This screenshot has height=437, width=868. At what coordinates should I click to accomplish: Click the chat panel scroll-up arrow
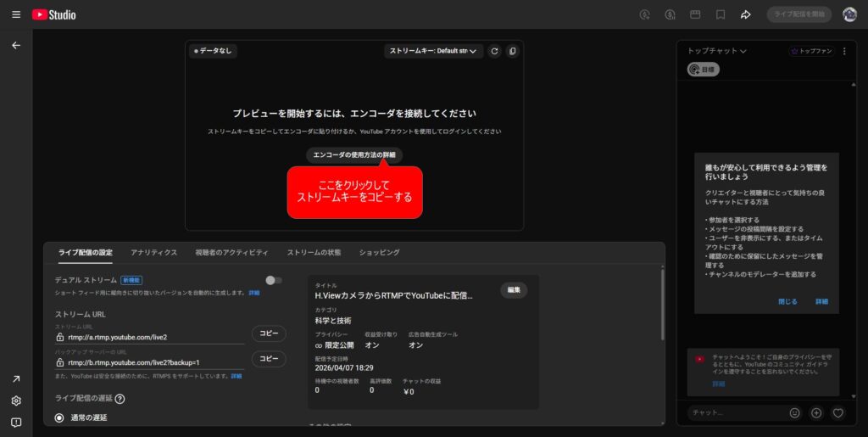(x=854, y=85)
